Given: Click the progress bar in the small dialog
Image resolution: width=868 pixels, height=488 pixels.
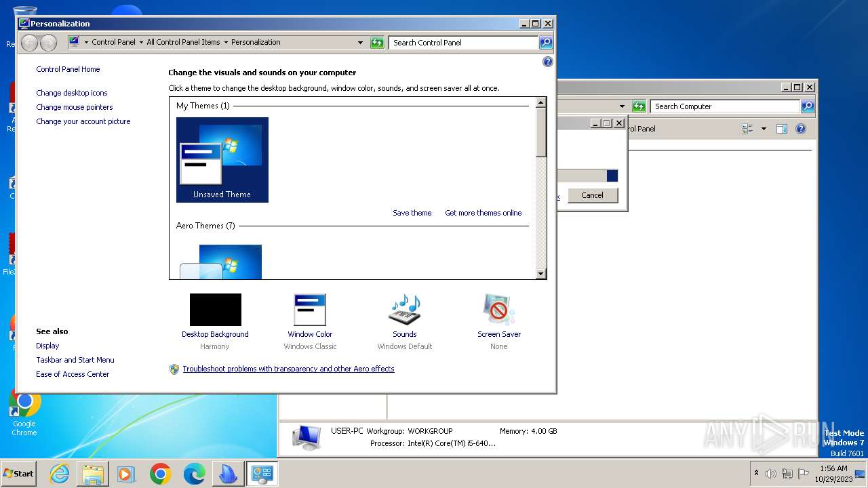Looking at the screenshot, I should pos(587,176).
